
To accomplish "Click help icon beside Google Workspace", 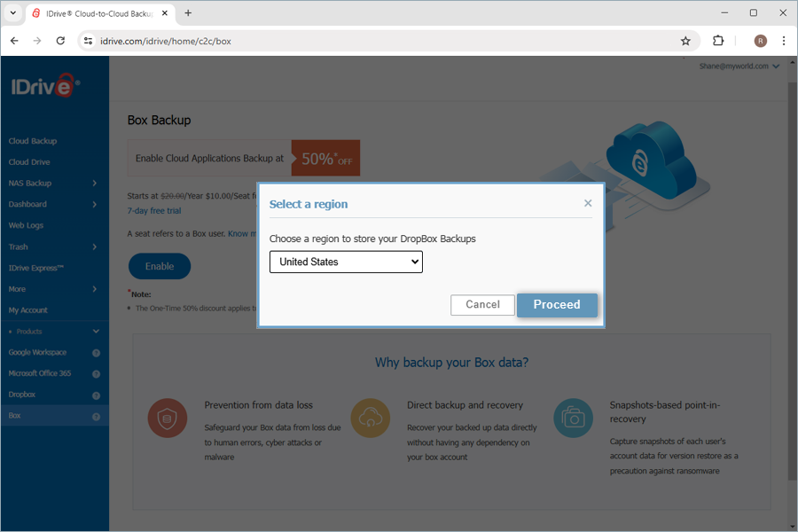I will pyautogui.click(x=96, y=353).
